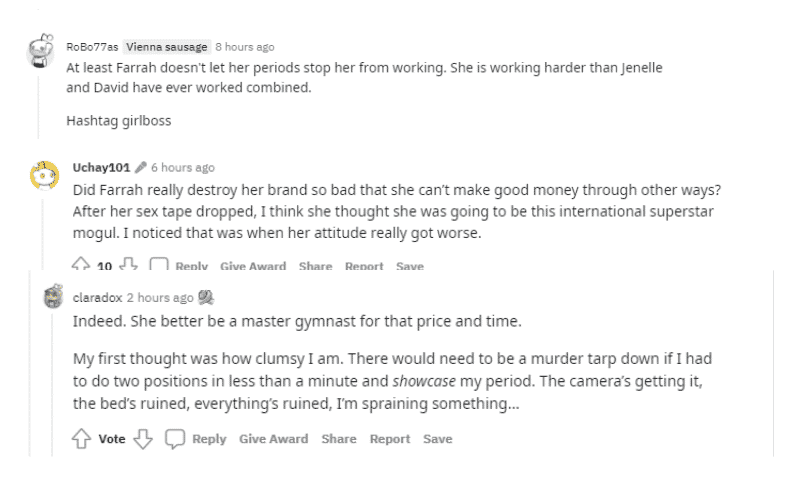Downvote Uchay101's comment
800x500 pixels.
point(128,264)
